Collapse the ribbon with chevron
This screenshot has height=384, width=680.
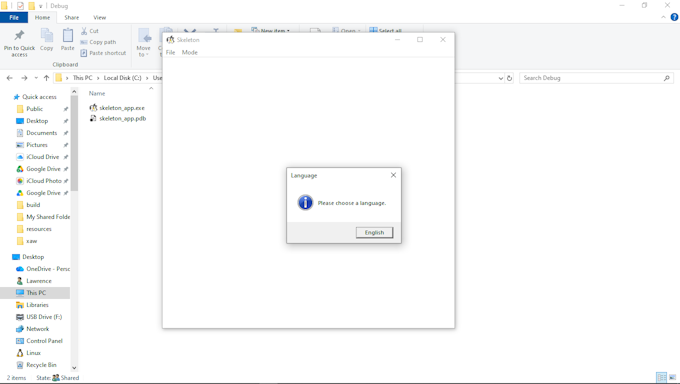click(664, 17)
